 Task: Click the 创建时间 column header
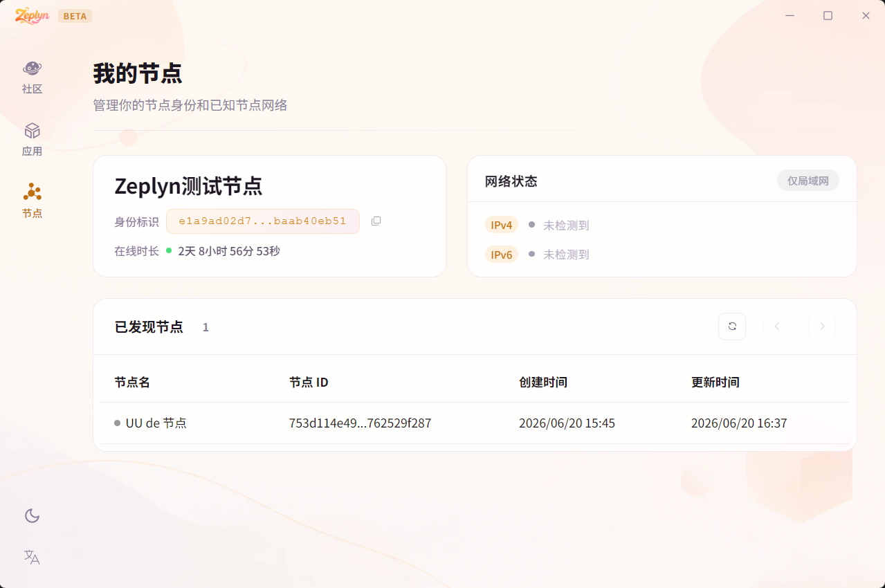(x=543, y=383)
